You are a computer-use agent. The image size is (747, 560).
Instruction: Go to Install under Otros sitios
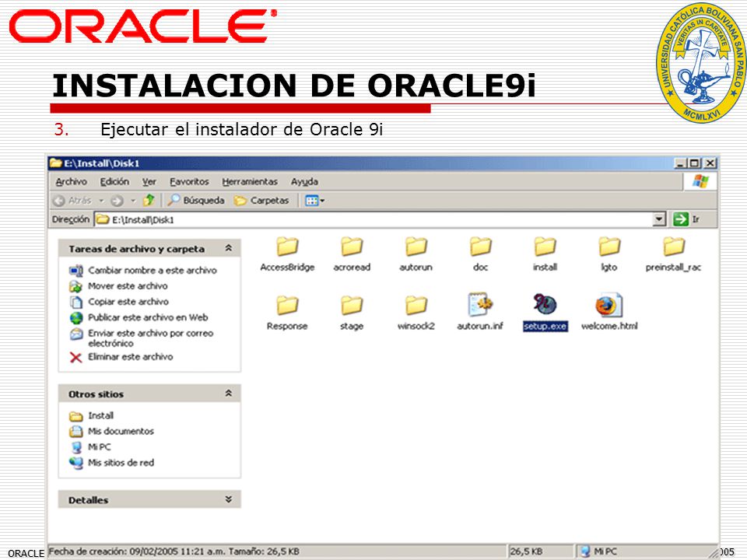(x=100, y=415)
